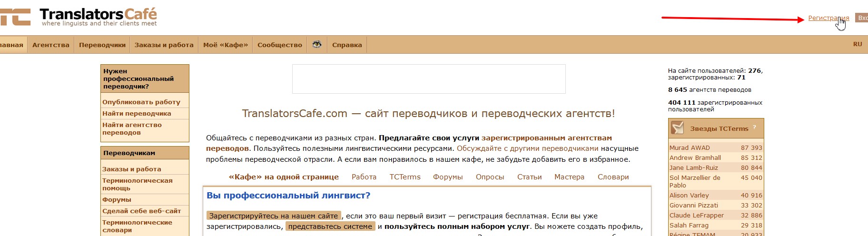This screenshot has width=868, height=236.
Task: Open Giovanni Pizzati profile
Action: [694, 205]
